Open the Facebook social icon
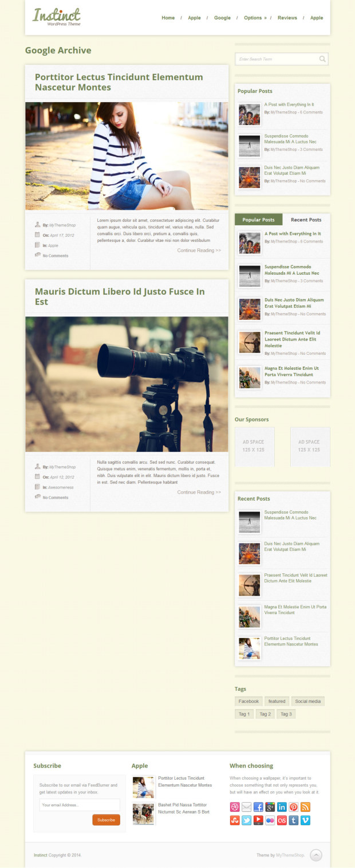The image size is (355, 868). pos(258,807)
